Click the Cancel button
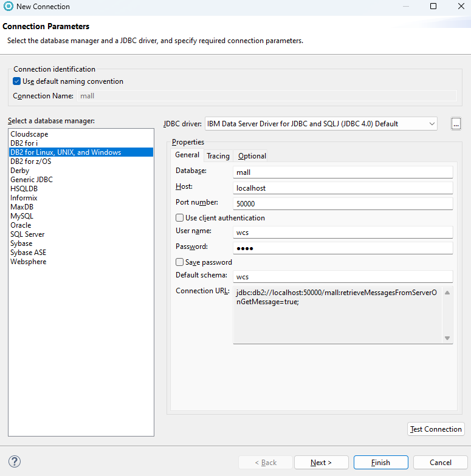The height and width of the screenshot is (476, 471). click(440, 463)
